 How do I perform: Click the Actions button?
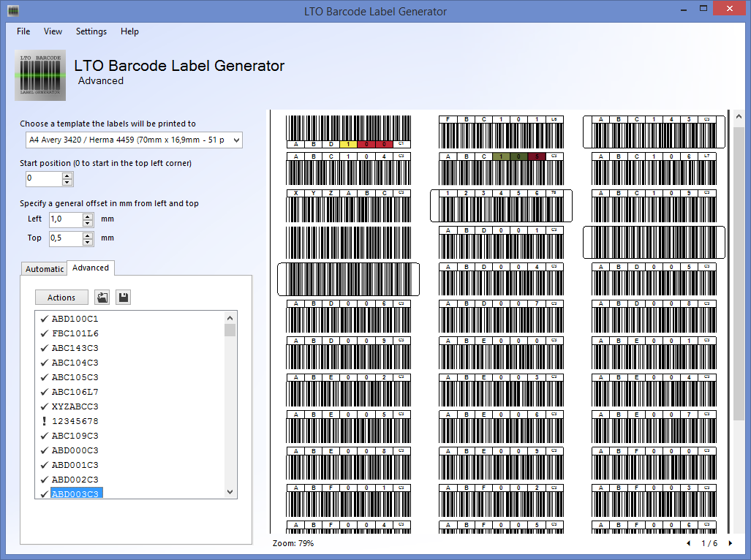point(61,298)
